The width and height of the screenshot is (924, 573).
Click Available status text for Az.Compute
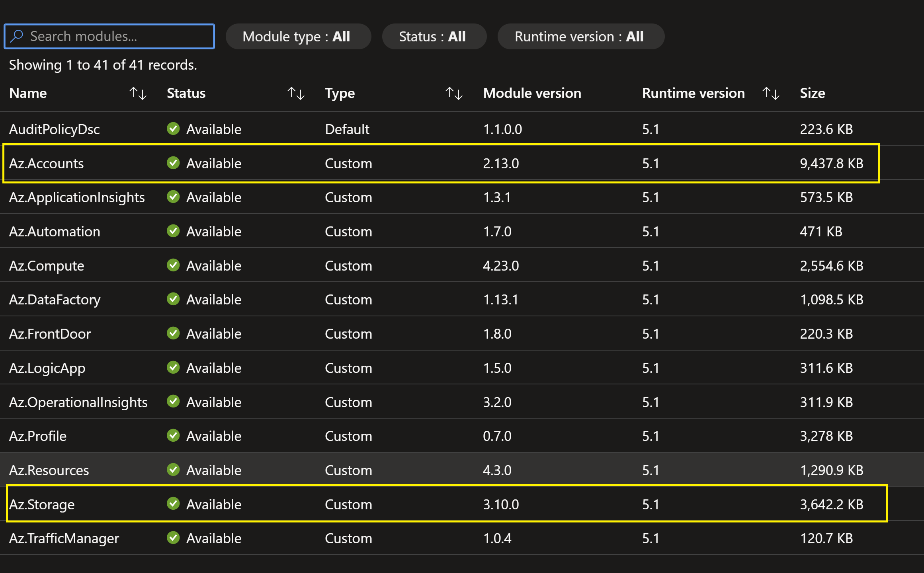[x=213, y=266]
